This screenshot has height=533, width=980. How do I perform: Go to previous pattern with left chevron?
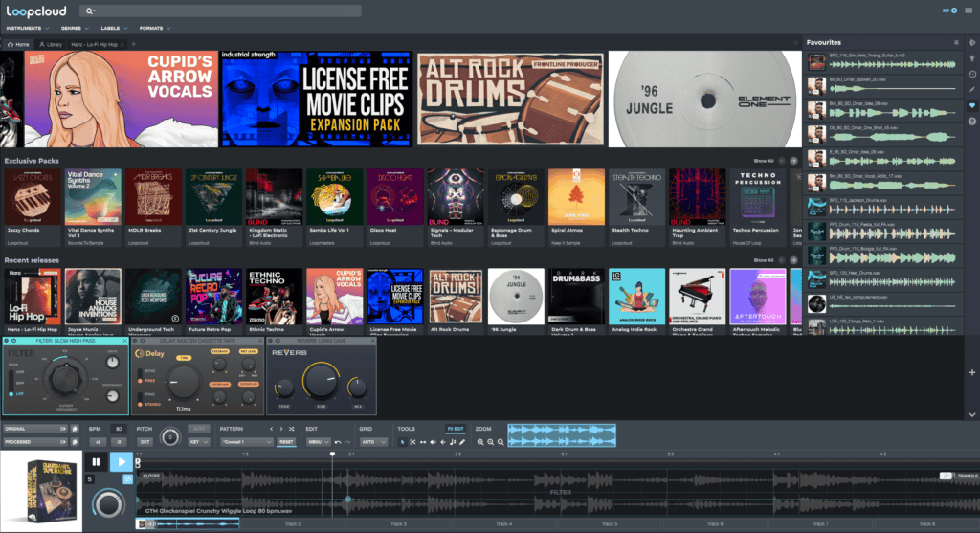click(271, 430)
